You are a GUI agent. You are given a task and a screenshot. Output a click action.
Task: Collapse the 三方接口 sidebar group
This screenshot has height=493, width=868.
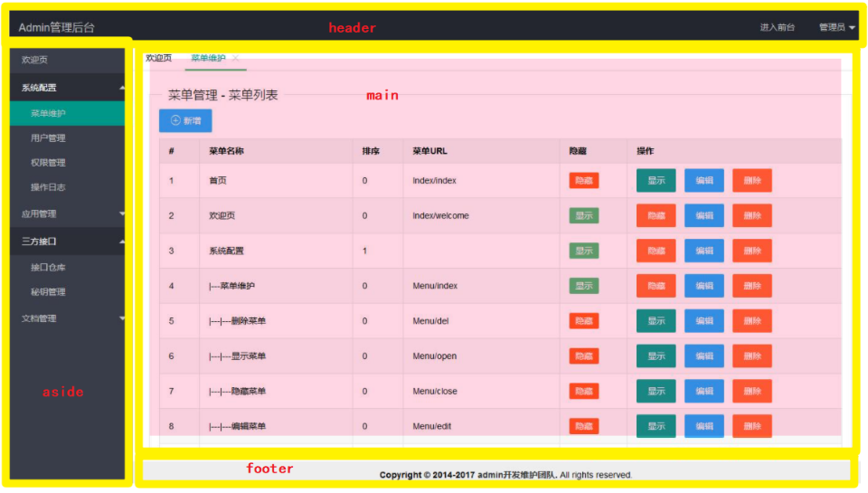point(67,242)
